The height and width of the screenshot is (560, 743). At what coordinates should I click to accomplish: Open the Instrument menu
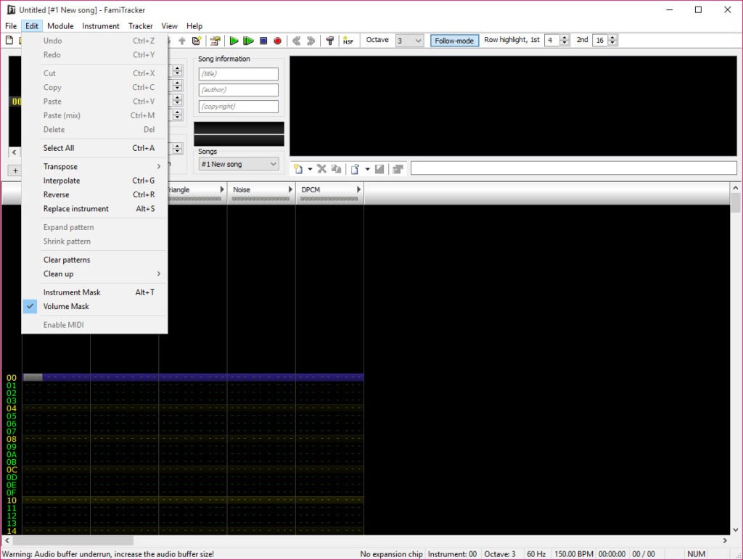[x=100, y=26]
